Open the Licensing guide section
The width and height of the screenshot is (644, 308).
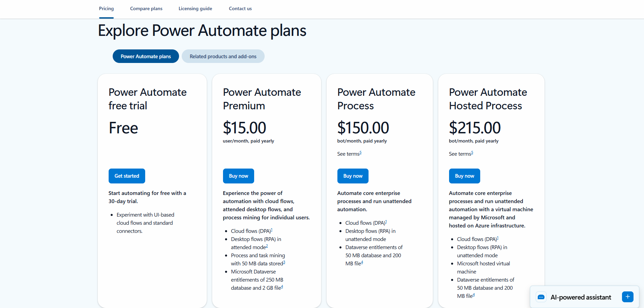pos(195,8)
